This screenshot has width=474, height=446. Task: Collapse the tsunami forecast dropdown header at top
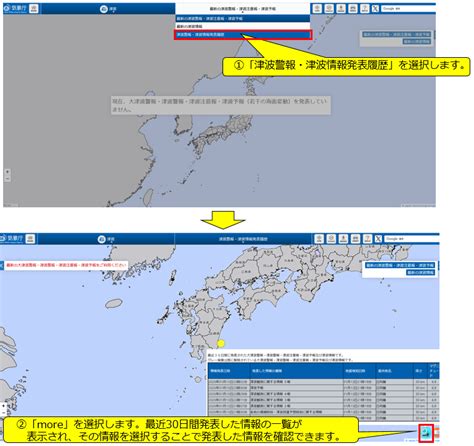pyautogui.click(x=242, y=9)
